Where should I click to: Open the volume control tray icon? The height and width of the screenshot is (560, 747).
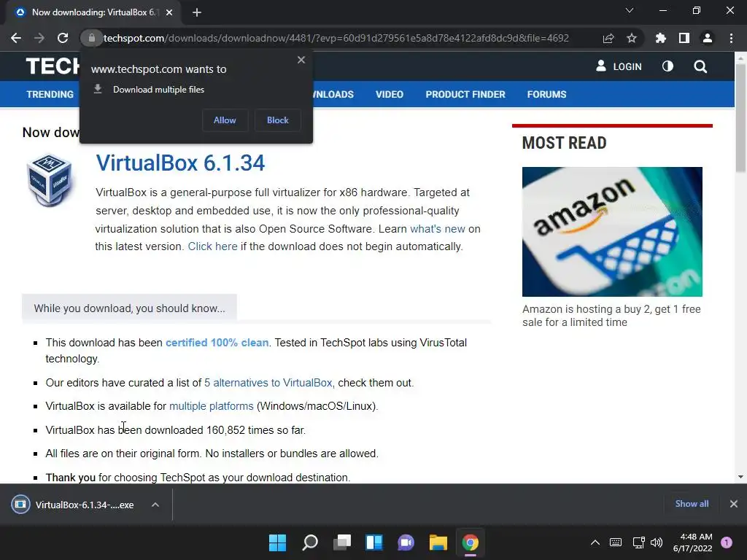pyautogui.click(x=657, y=542)
